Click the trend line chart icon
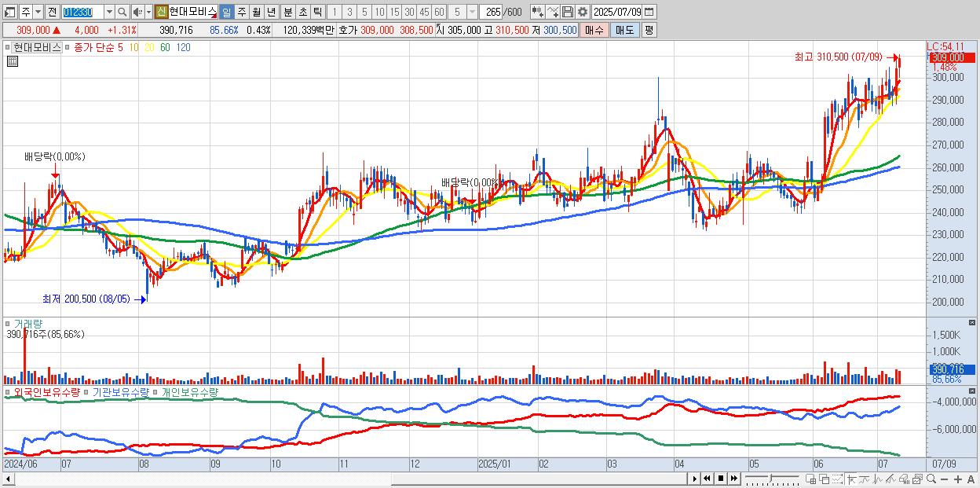Screen dimensions: 980x488 (865, 479)
